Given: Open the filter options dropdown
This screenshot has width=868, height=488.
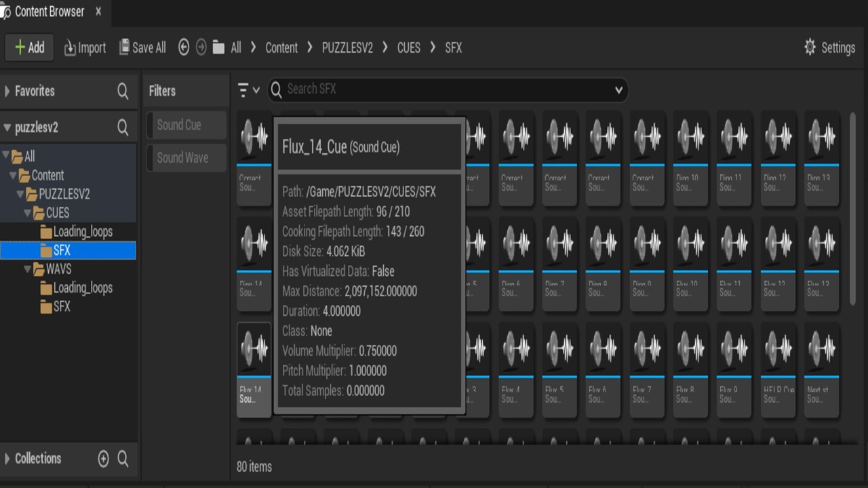Looking at the screenshot, I should [249, 89].
